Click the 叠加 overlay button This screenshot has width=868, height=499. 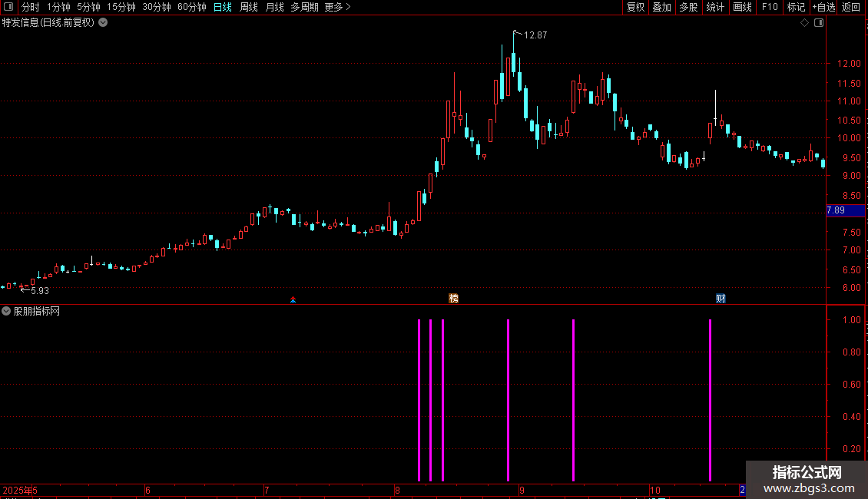click(661, 7)
